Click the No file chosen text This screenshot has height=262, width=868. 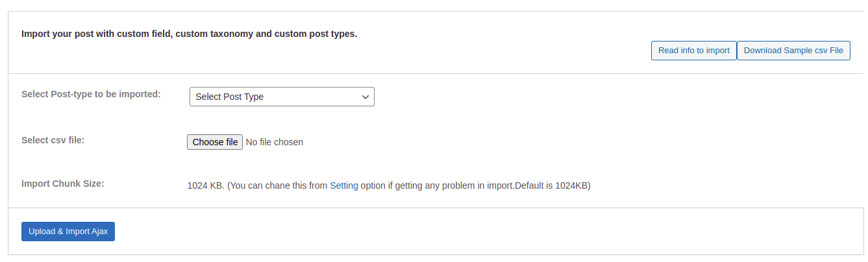(274, 142)
